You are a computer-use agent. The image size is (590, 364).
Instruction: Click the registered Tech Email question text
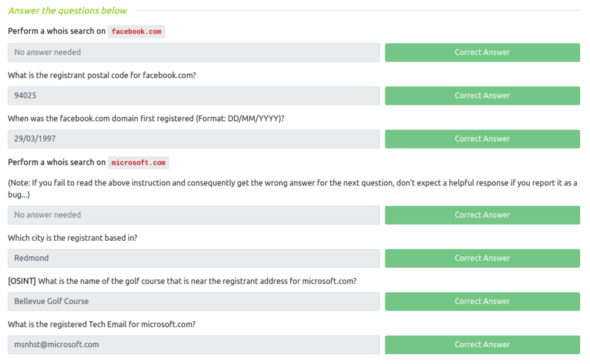(101, 324)
